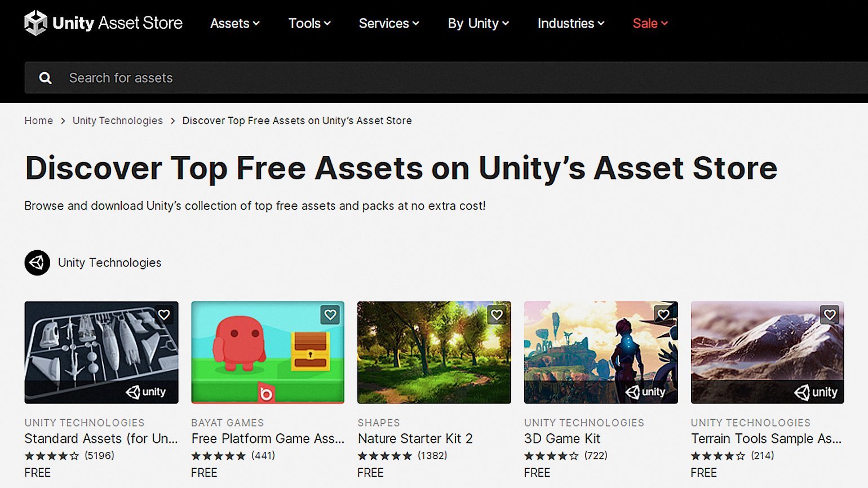Toggle the favorite heart on 3D Game Kit
The width and height of the screenshot is (868, 488).
point(663,315)
